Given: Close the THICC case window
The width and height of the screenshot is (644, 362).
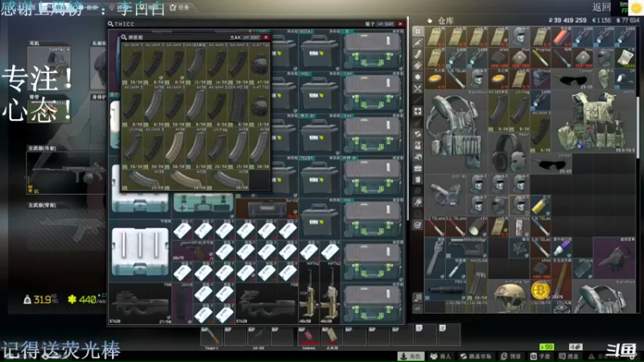Looking at the screenshot, I should 400,24.
